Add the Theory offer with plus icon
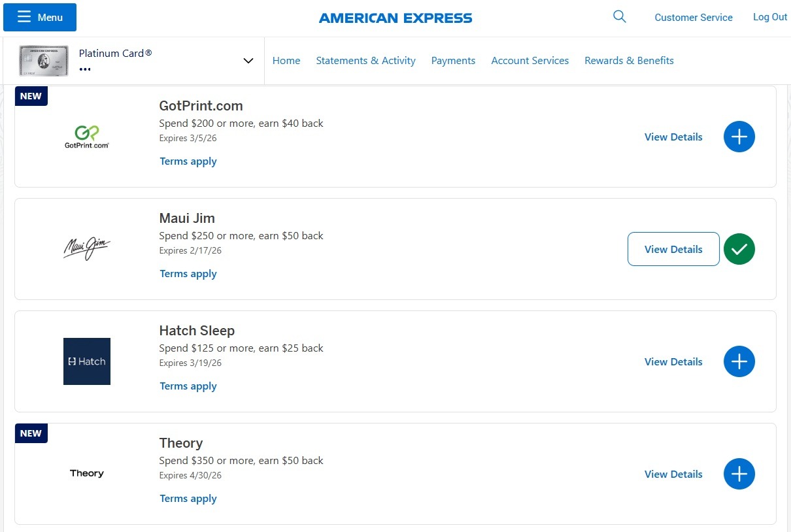The width and height of the screenshot is (791, 532). (739, 474)
